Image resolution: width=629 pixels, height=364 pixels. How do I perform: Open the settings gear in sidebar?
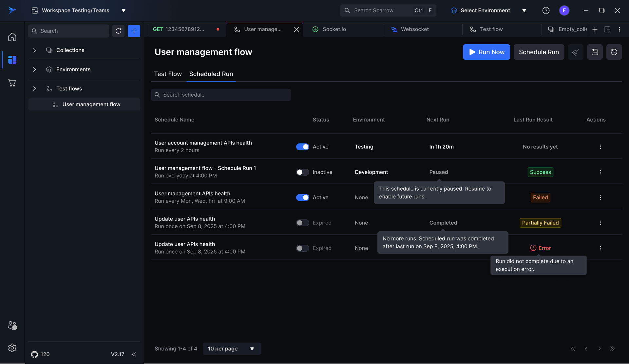12,348
